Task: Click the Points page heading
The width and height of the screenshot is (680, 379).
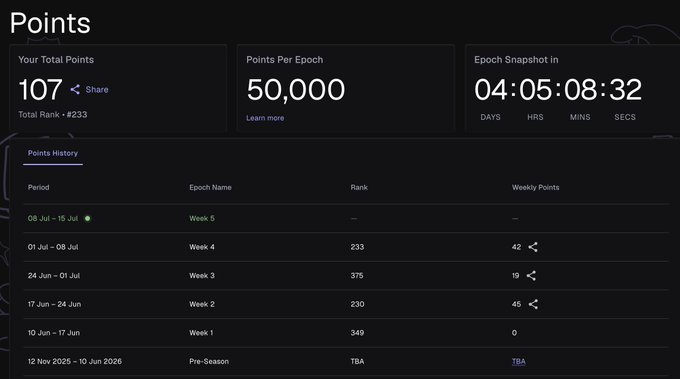Action: pos(50,23)
